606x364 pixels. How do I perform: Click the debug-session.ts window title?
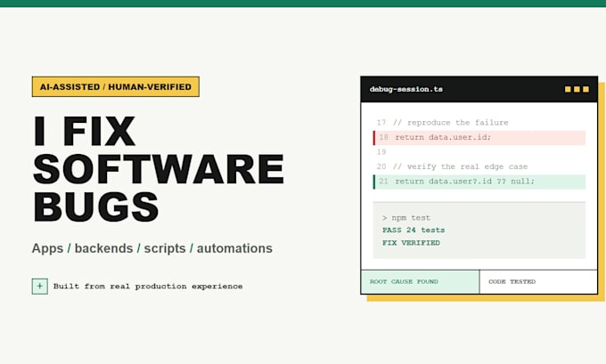pyautogui.click(x=406, y=89)
